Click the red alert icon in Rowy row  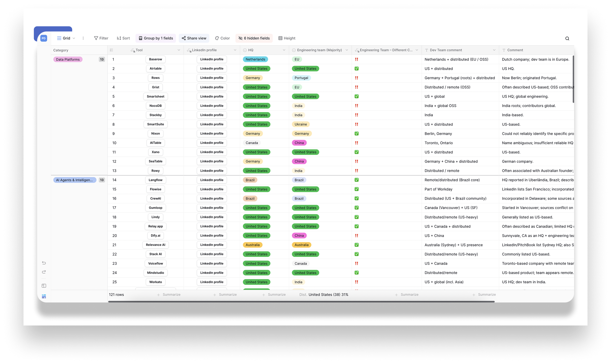point(356,171)
